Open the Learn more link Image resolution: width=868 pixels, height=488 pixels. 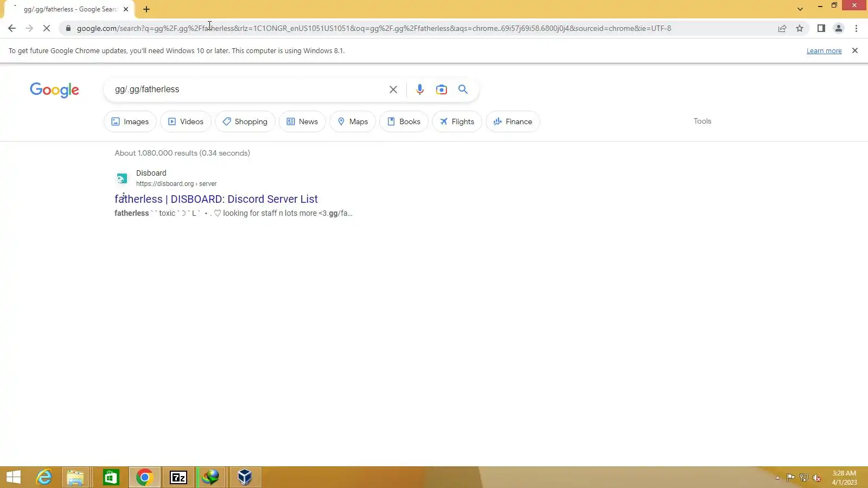tap(824, 51)
